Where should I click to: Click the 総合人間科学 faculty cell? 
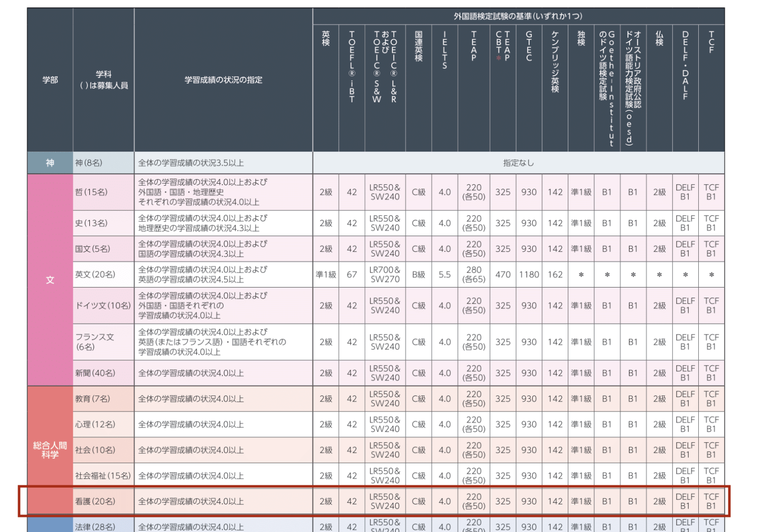click(x=50, y=450)
